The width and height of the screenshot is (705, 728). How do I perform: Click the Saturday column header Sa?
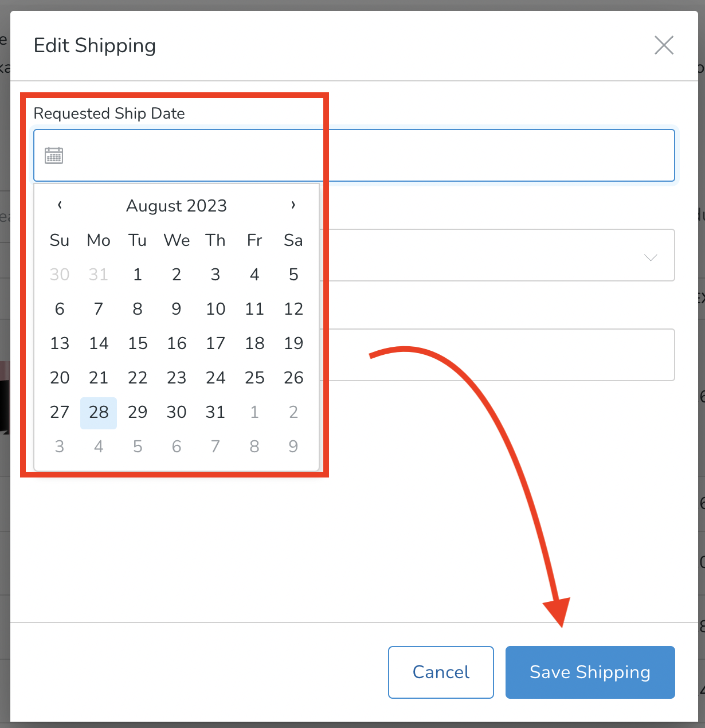pyautogui.click(x=293, y=240)
